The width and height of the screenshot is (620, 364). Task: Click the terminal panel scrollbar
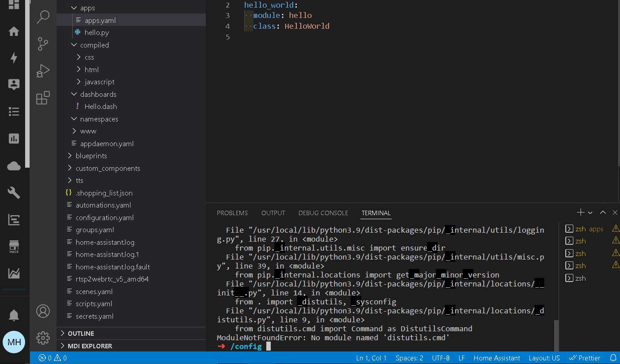556,335
